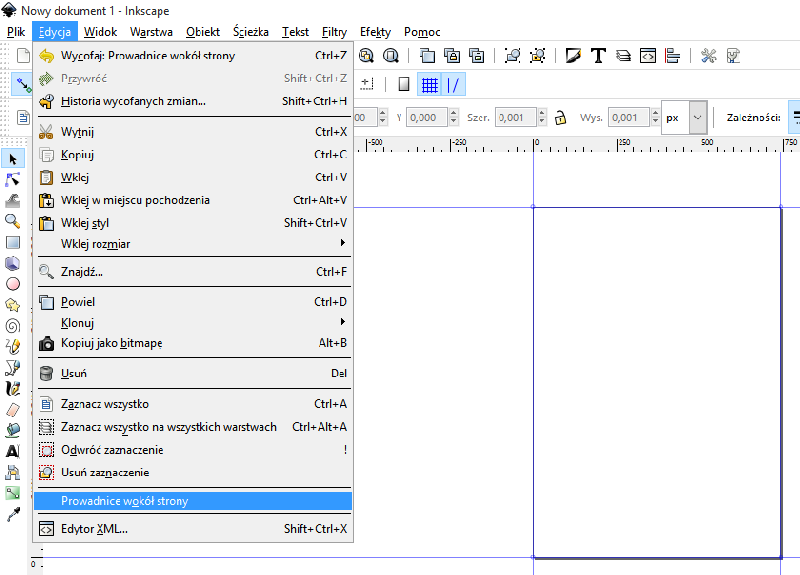Open the Tekst menu
This screenshot has height=575, width=800.
(295, 32)
